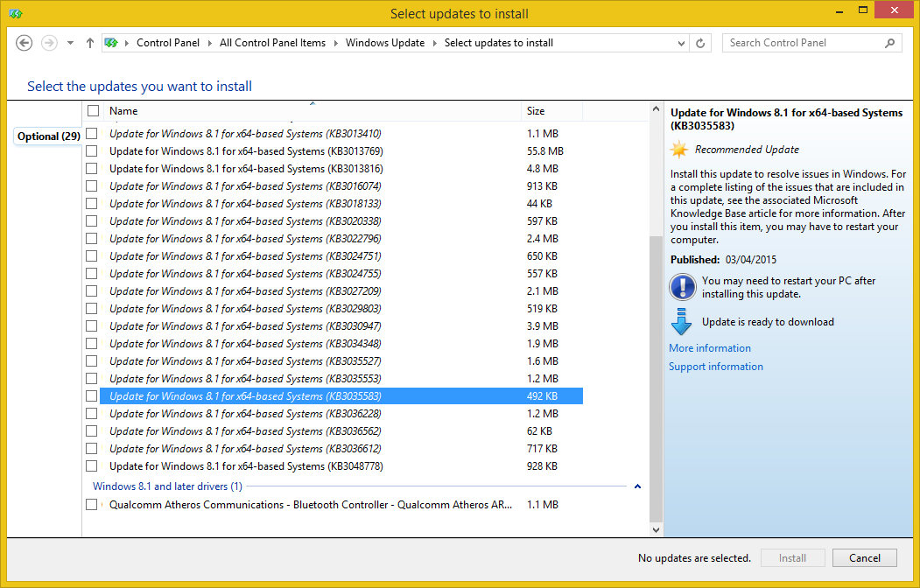Viewport: 920px width, 588px height.
Task: Click the Back navigation arrow
Action: [x=25, y=43]
